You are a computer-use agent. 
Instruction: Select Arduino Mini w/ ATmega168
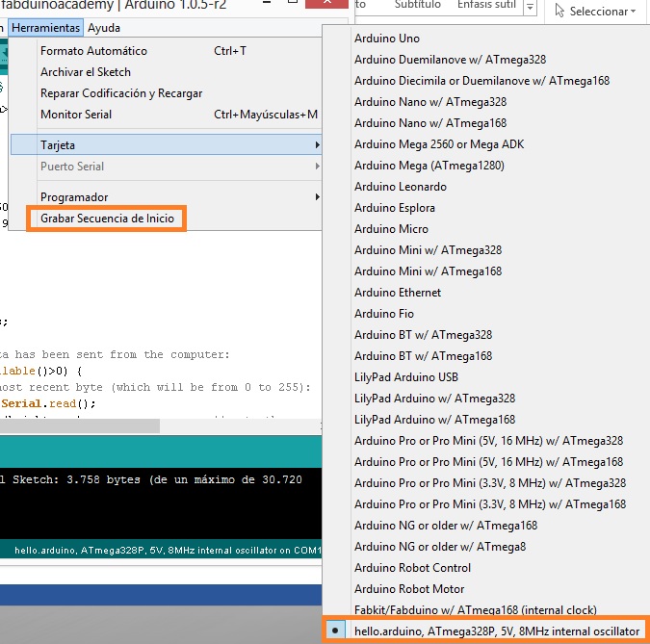[x=485, y=271]
